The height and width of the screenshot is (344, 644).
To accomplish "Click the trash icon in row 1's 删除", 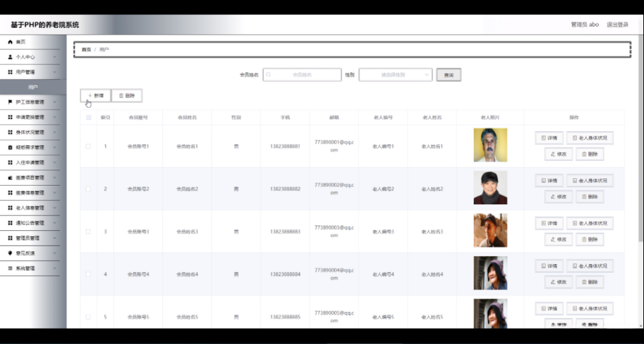I will point(584,154).
